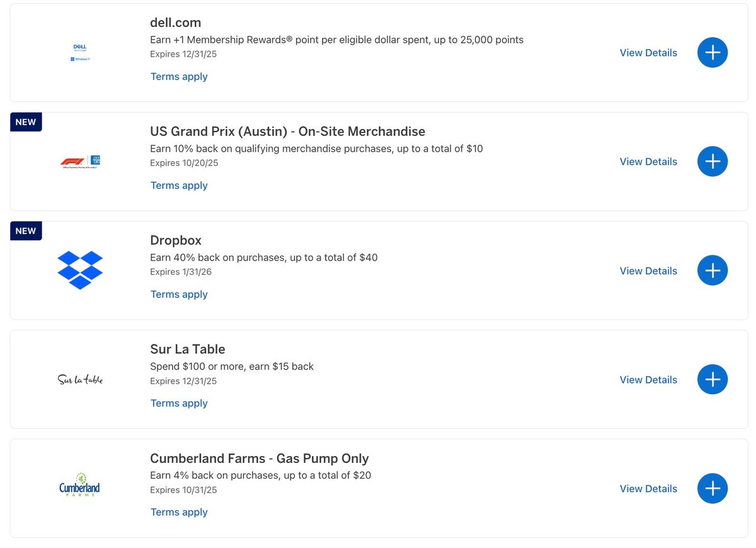Open Terms apply under dell.com
Screen dimensions: 756x548
tap(179, 76)
